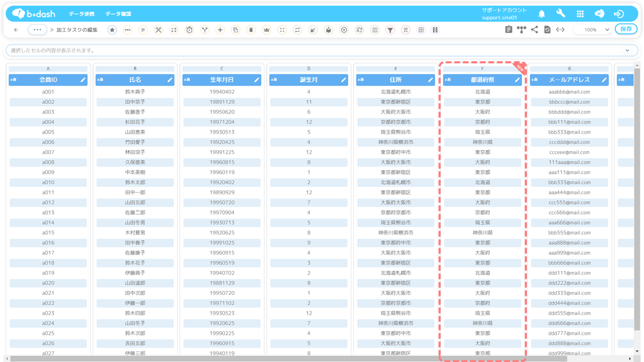Open the 100% zoom dropdown
Image resolution: width=644 pixels, height=362 pixels.
tap(592, 30)
